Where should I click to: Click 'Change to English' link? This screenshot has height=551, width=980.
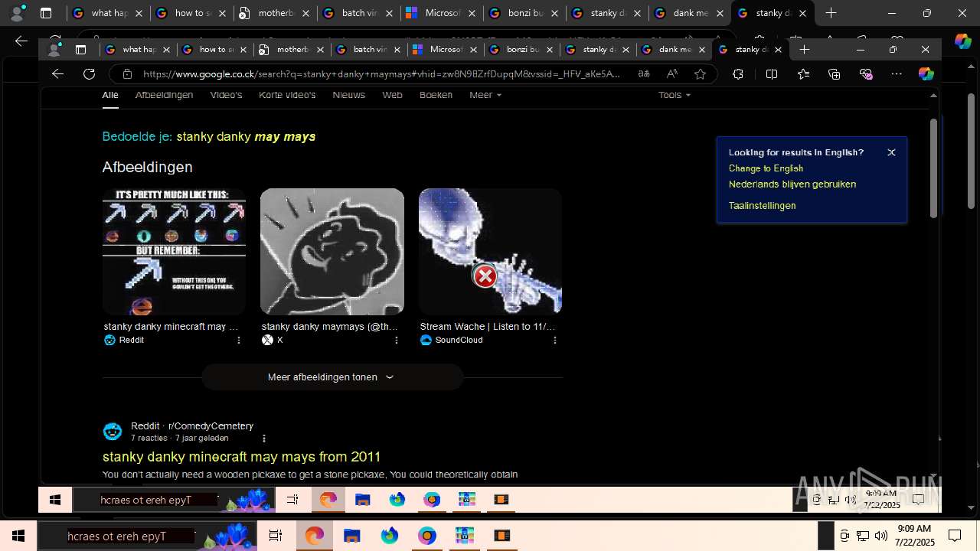pos(766,168)
